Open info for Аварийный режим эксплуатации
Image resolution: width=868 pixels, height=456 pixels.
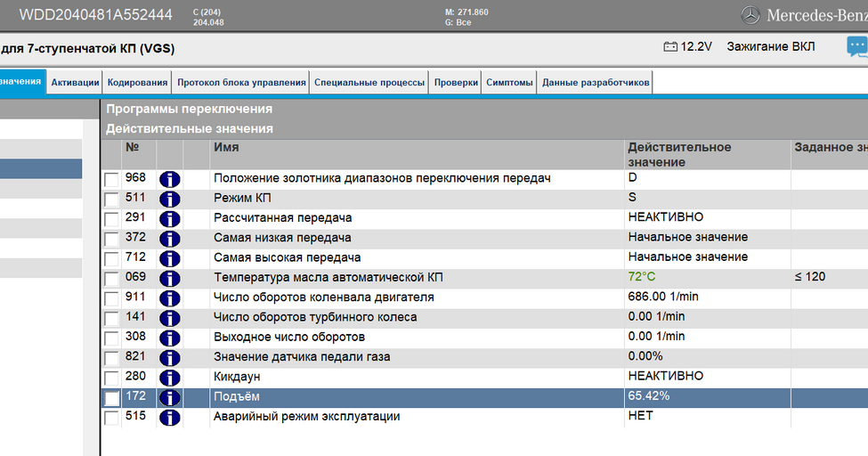pyautogui.click(x=170, y=418)
